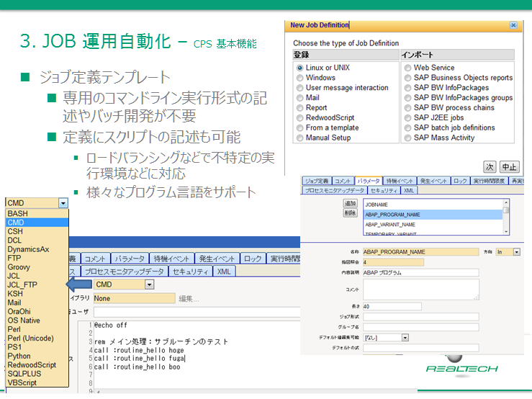Viewport: 532px width, 399px height.
Task: Click the 次 (Next) button
Action: point(490,166)
